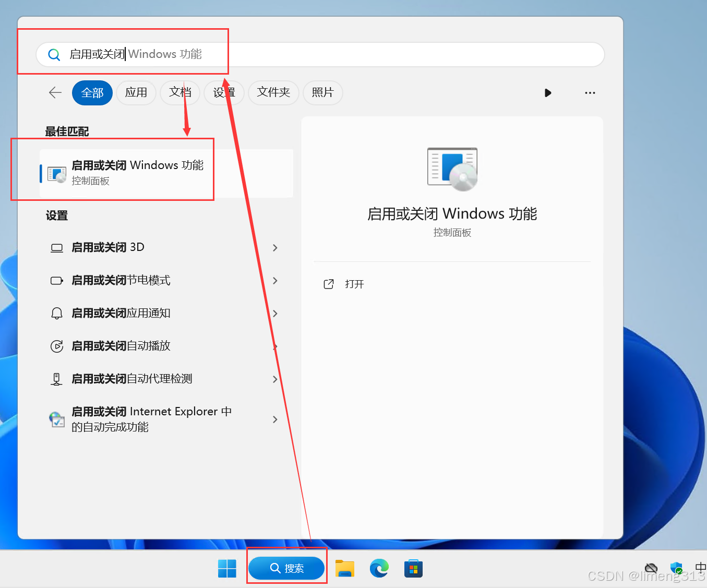This screenshot has height=588, width=707.
Task: Open the three-dot options menu
Action: pyautogui.click(x=590, y=93)
